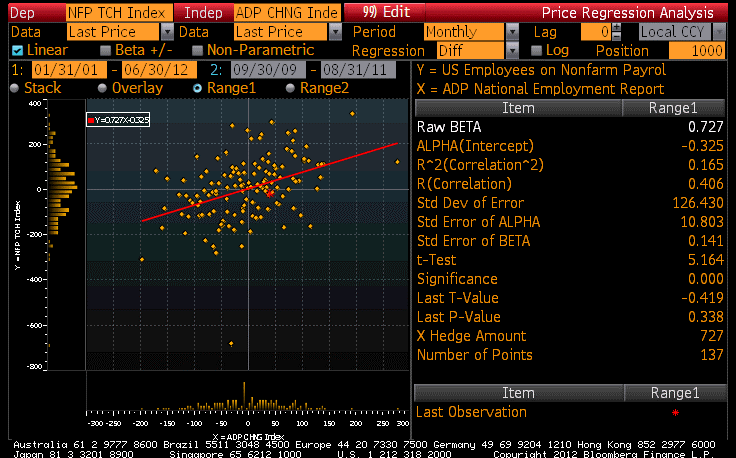
Task: Click the Last Observation label
Action: [x=471, y=412]
